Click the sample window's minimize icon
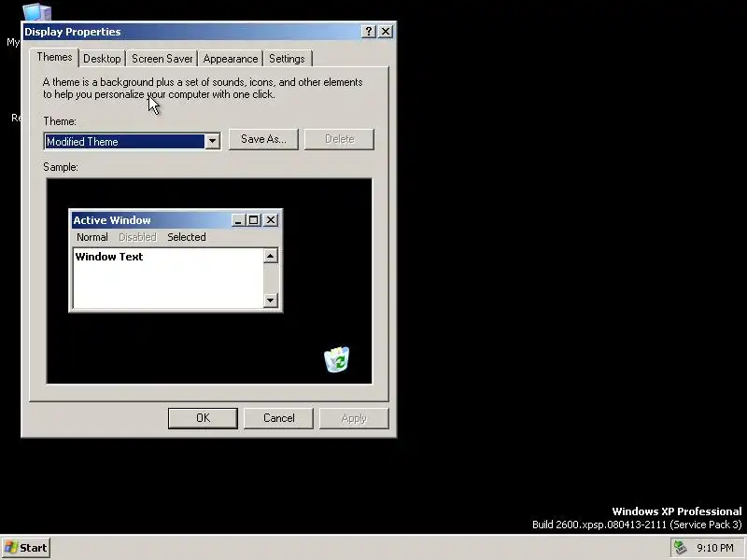 coord(238,220)
